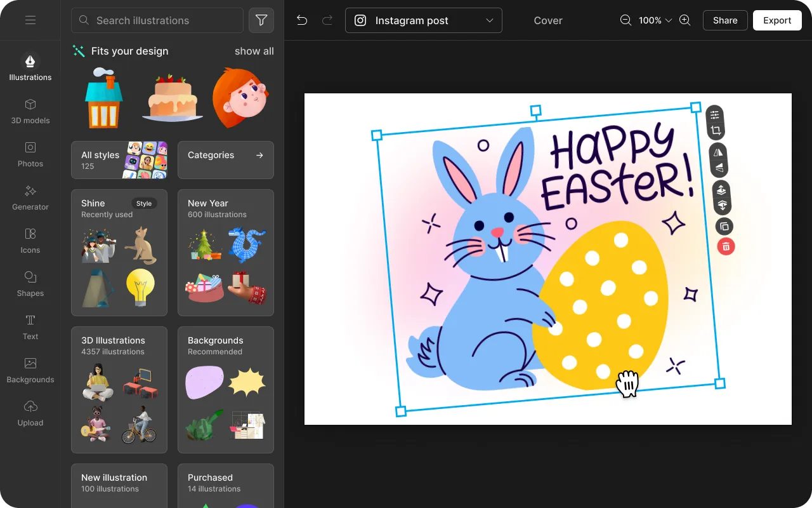The width and height of the screenshot is (812, 508).
Task: Select the house illustration thumbnail
Action: (104, 98)
